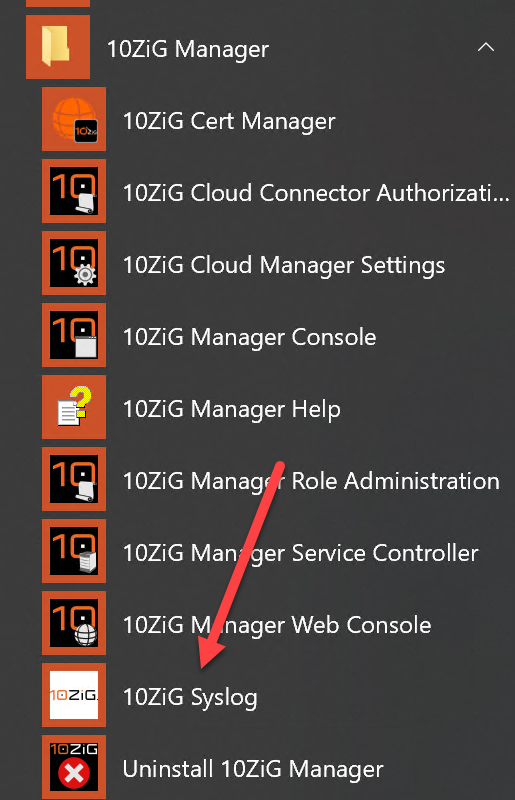Open 10ZiG Syslog menu entry
Viewport: 515px width, 800px height.
point(190,698)
